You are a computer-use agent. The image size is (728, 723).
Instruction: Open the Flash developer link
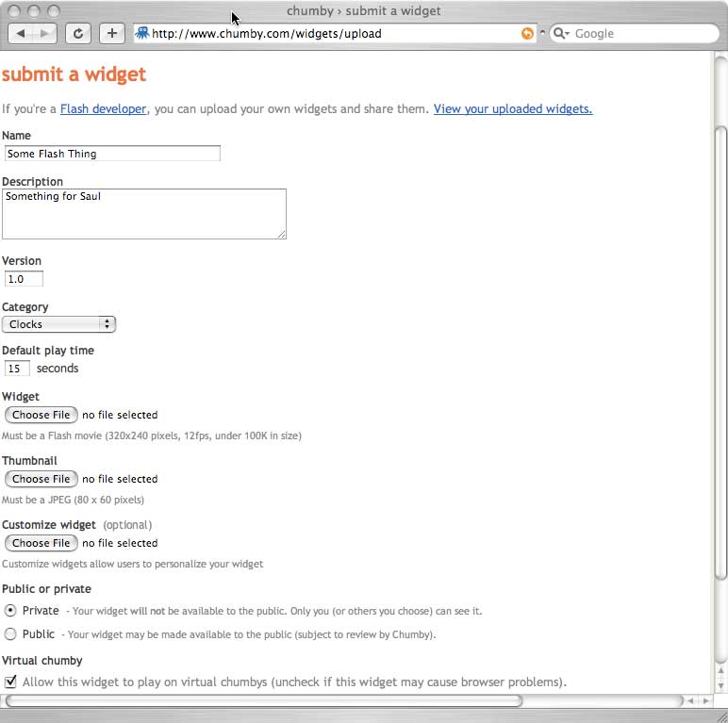(103, 109)
